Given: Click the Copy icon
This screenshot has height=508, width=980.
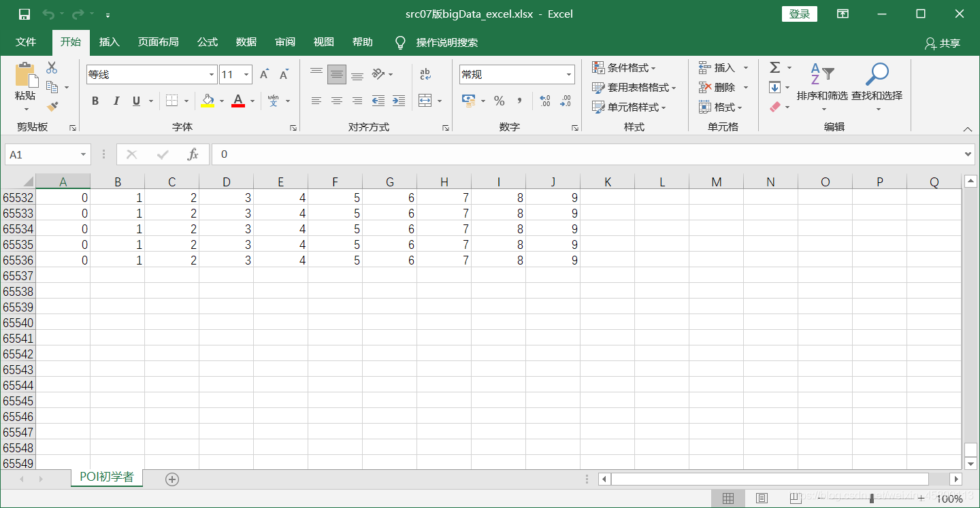Looking at the screenshot, I should [x=52, y=87].
